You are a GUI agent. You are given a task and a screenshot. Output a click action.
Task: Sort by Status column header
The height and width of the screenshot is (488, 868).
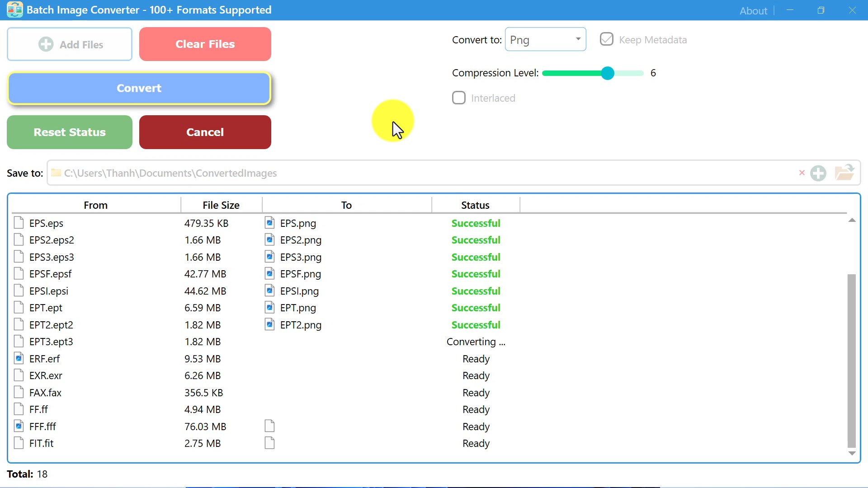click(x=475, y=205)
